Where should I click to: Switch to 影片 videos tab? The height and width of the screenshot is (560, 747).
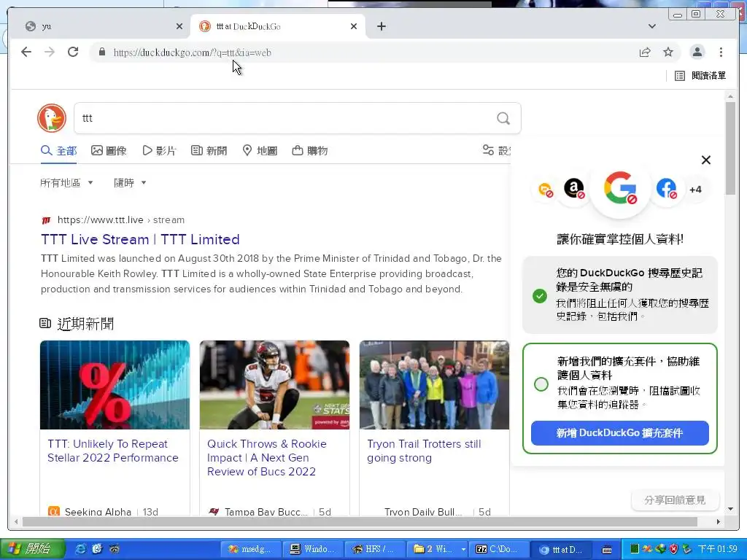coord(160,151)
